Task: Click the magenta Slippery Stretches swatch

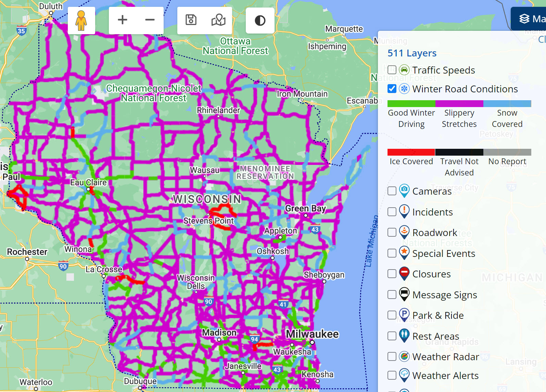Action: 459,104
